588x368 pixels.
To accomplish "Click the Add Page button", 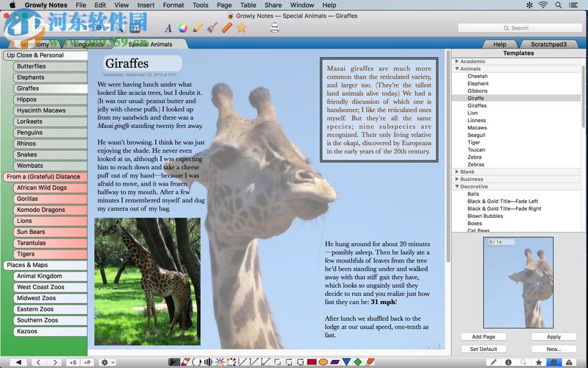I will pyautogui.click(x=484, y=337).
